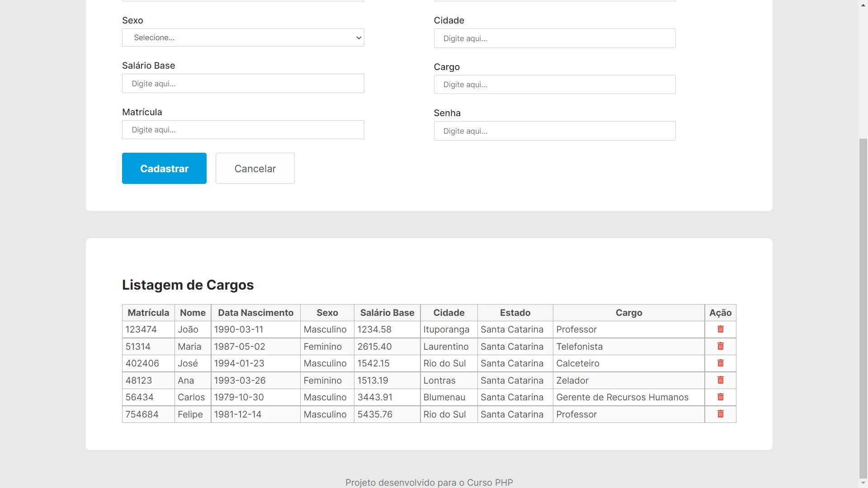Delete João's record with trash icon
The height and width of the screenshot is (488, 868).
click(x=721, y=329)
